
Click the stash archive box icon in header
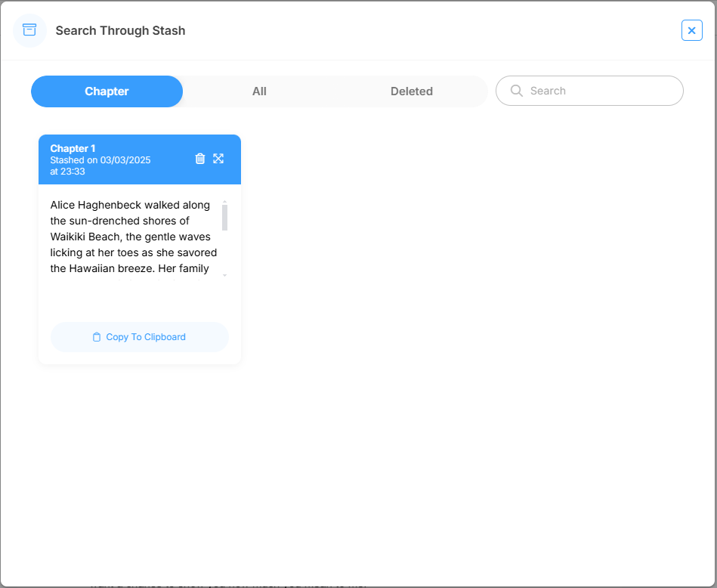coord(29,30)
